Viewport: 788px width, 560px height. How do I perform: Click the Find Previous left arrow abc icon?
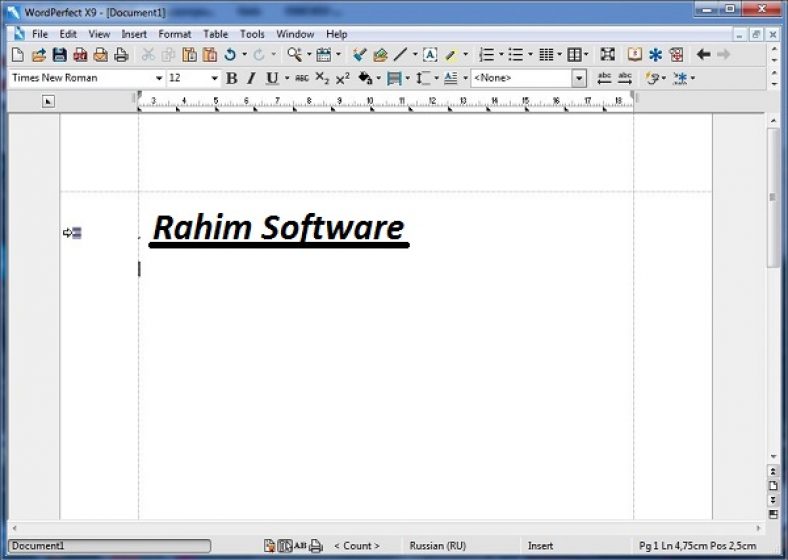pyautogui.click(x=604, y=78)
